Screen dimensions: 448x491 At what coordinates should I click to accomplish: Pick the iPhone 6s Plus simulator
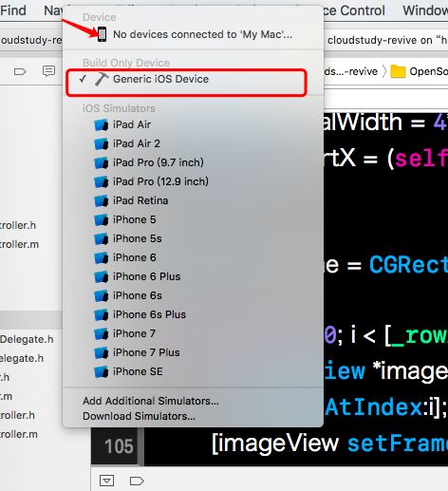[193, 314]
